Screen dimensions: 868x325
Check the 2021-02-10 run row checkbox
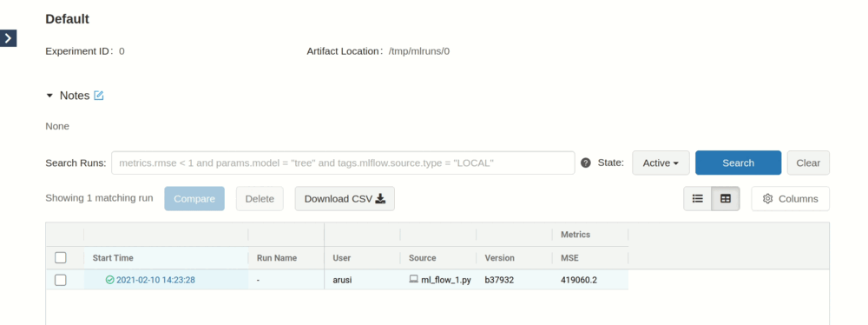[61, 280]
